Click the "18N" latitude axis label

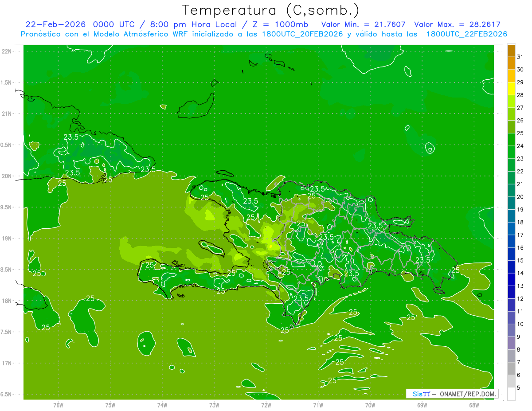(6, 301)
